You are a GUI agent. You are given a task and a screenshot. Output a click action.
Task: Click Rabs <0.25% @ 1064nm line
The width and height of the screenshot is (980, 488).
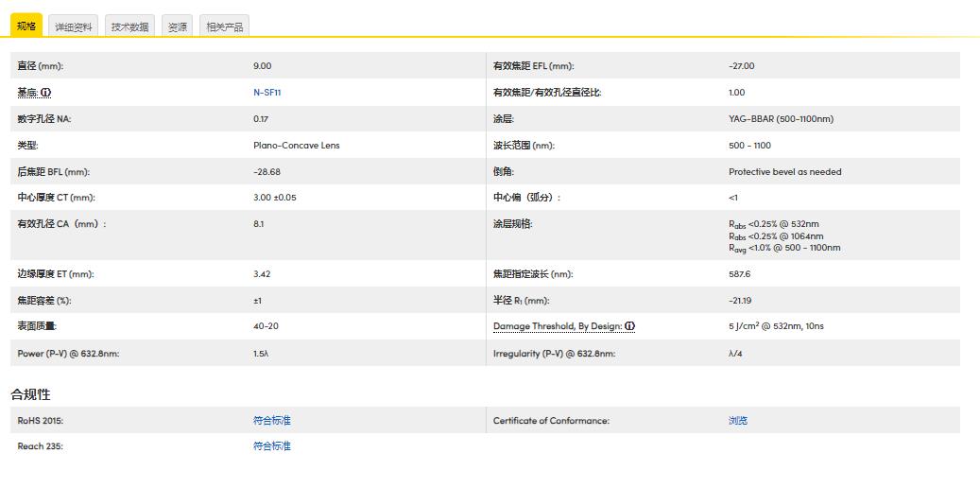[x=776, y=236]
